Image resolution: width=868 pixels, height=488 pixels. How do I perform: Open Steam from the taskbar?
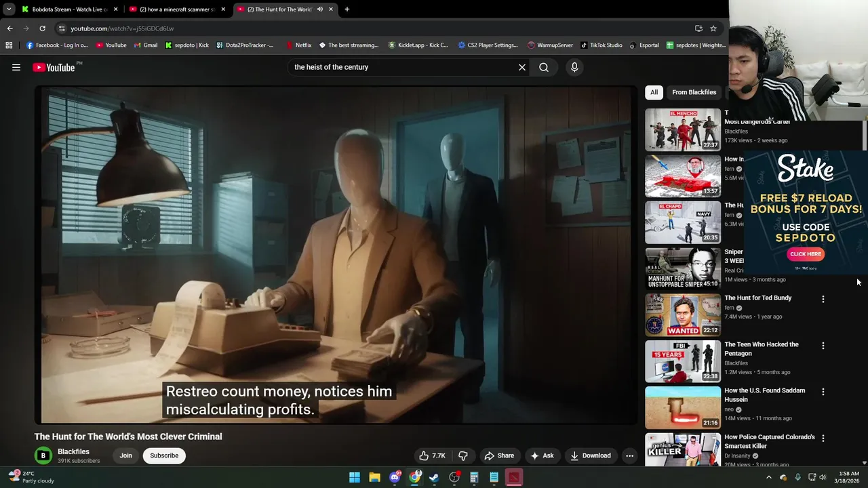click(435, 477)
